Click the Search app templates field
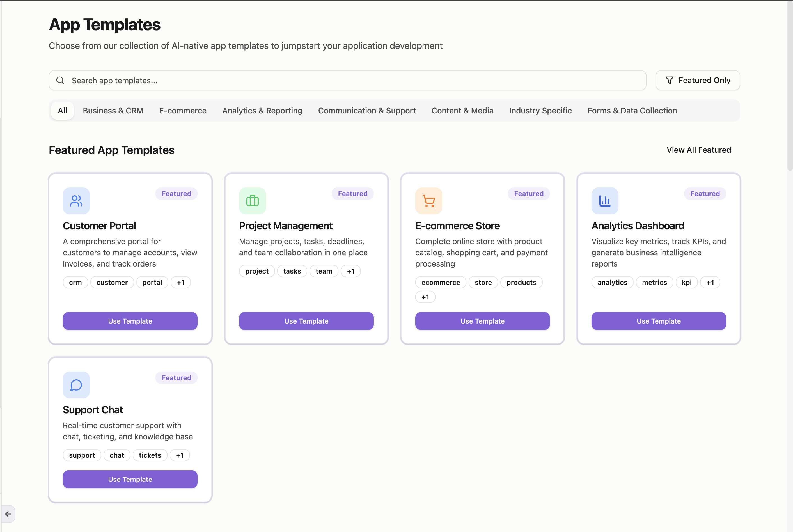 [353, 81]
